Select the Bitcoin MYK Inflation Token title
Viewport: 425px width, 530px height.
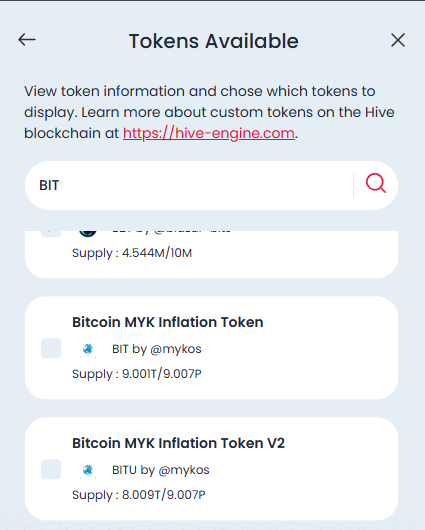168,322
